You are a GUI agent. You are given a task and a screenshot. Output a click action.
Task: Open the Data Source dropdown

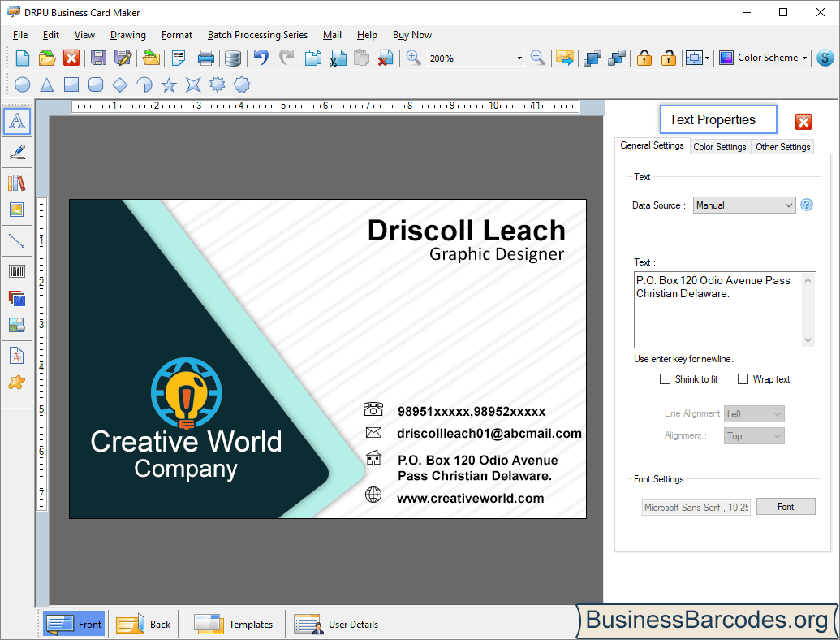pyautogui.click(x=745, y=205)
